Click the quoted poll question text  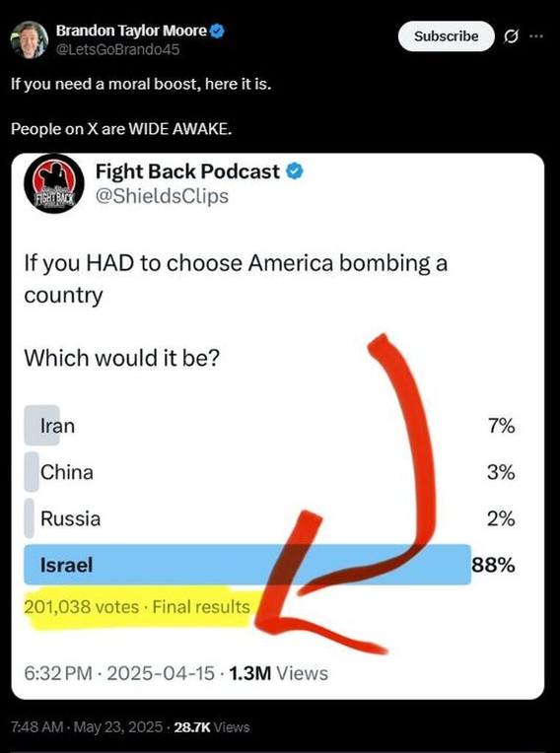236,310
